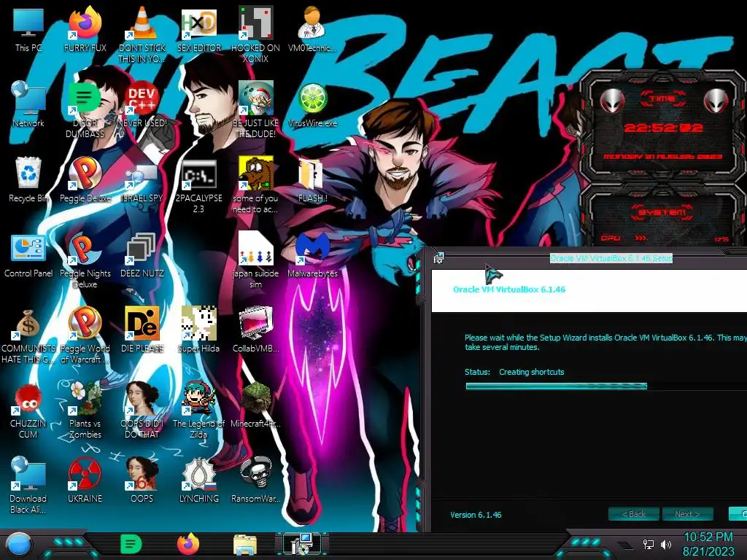Open the Control Panel desktop icon
747x560 pixels.
(28, 254)
